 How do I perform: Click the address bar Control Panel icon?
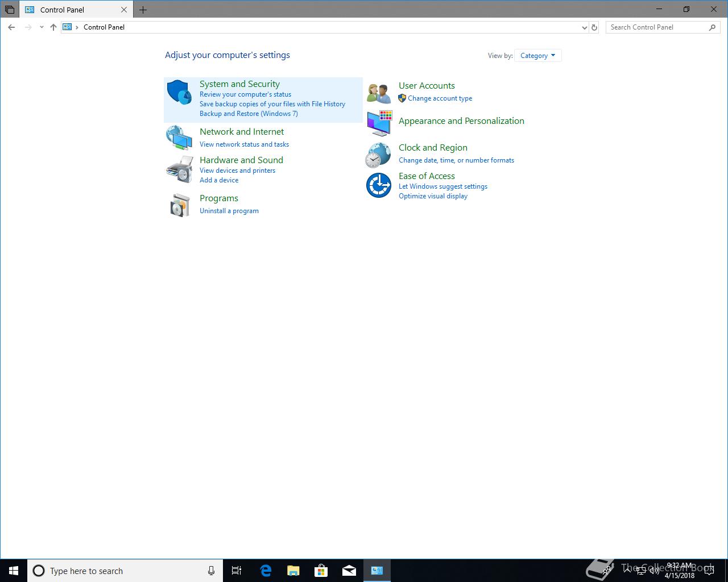[67, 27]
